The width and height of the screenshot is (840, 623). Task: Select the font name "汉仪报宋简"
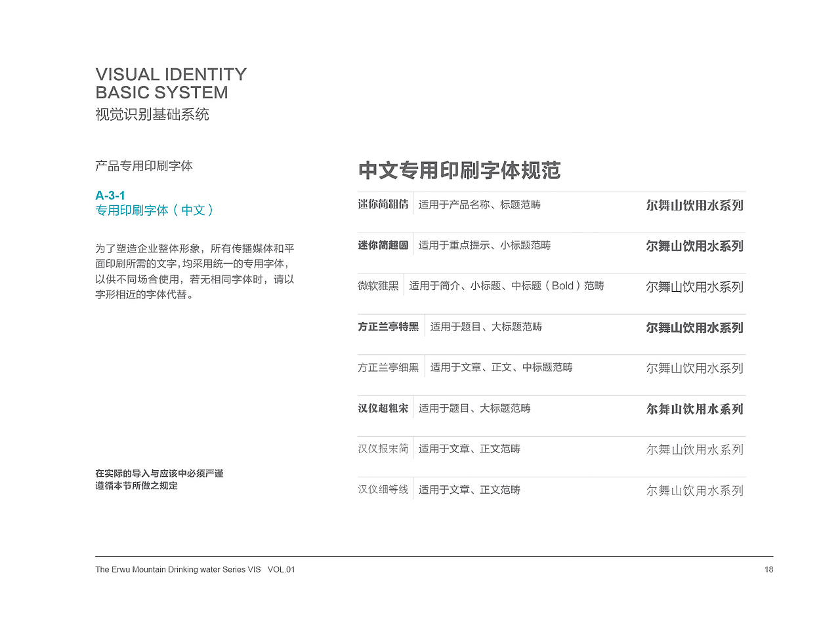pyautogui.click(x=383, y=449)
